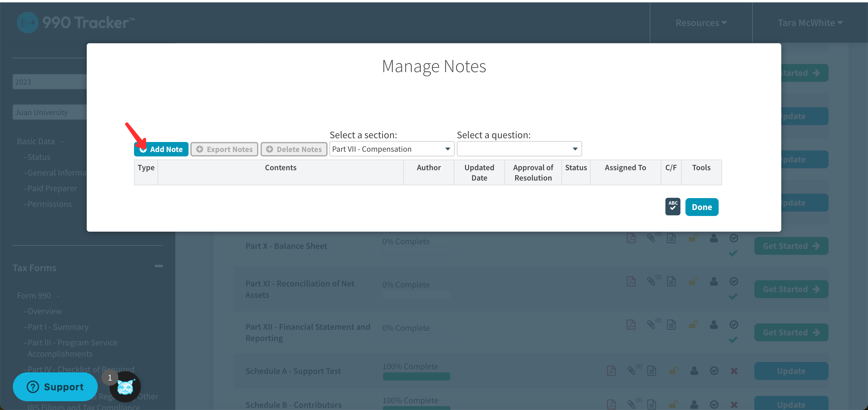Open the cat chatbot avatar icon
868x410 pixels.
click(x=125, y=387)
